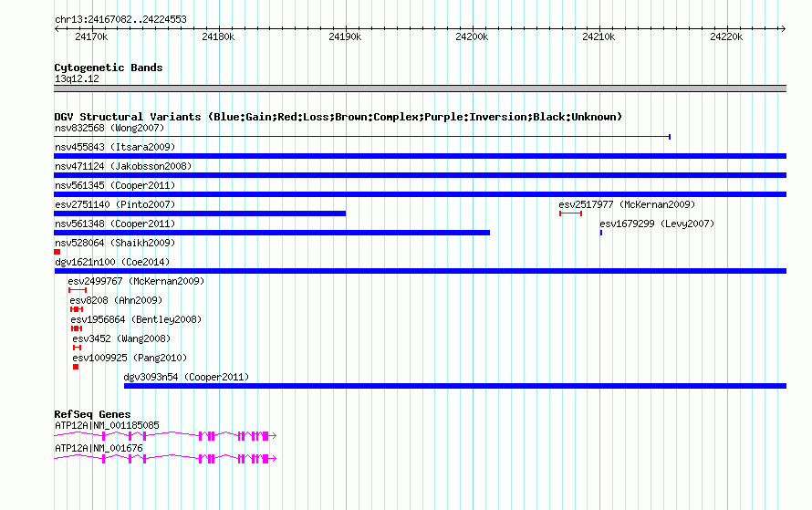The height and width of the screenshot is (510, 812).
Task: Click the DGV Structural Variants track title
Action: pos(338,117)
